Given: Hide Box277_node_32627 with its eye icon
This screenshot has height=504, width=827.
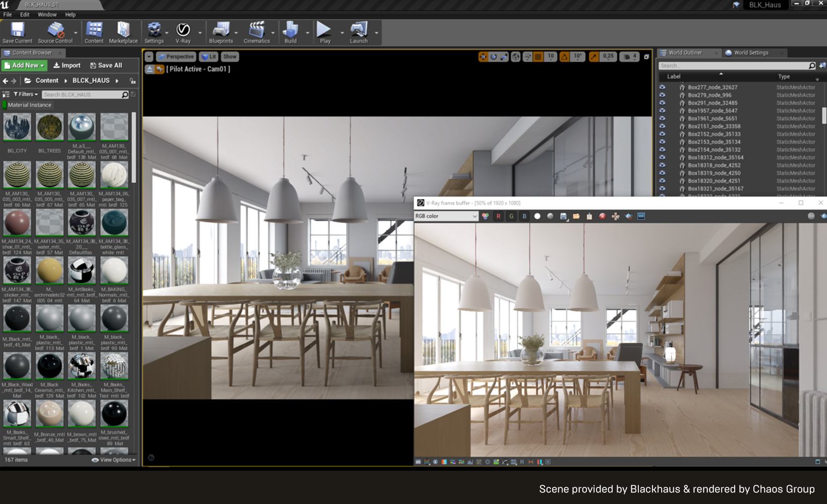Looking at the screenshot, I should click(662, 87).
